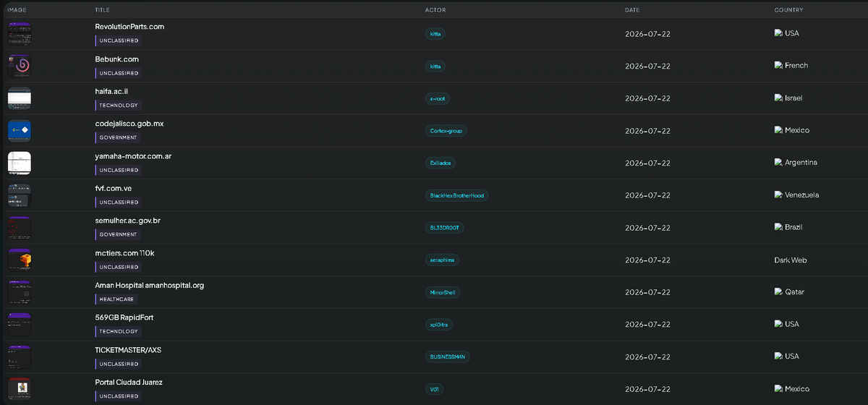Screen dimensions: 868x405
Task: Select the kitta actor tag for Bebunk.com
Action: 435,67
